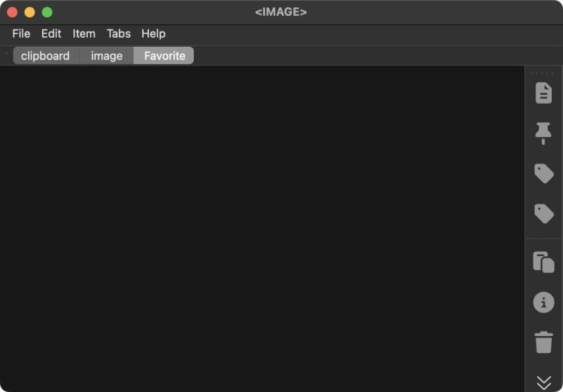Click the document notes icon in toolbar
563x392 pixels.
tap(544, 93)
